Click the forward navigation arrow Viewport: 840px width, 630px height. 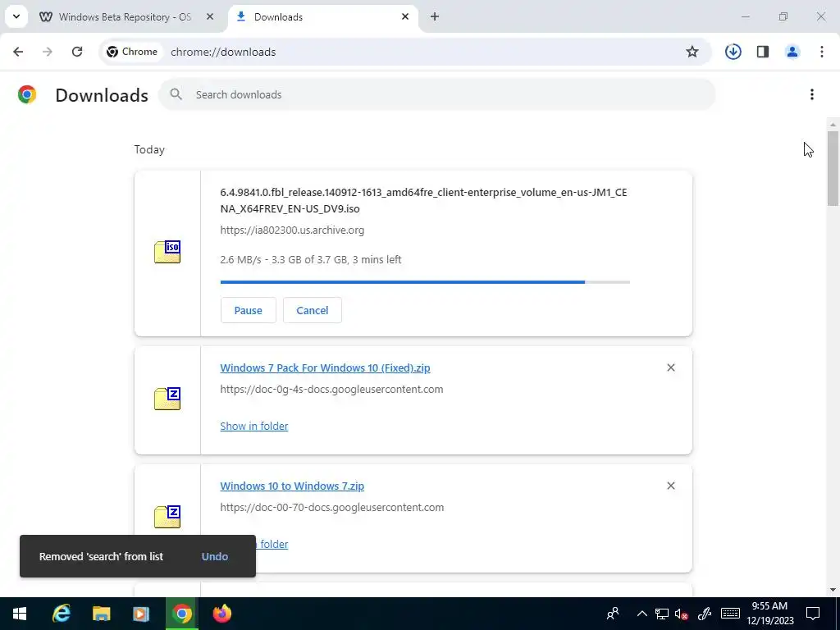point(48,52)
